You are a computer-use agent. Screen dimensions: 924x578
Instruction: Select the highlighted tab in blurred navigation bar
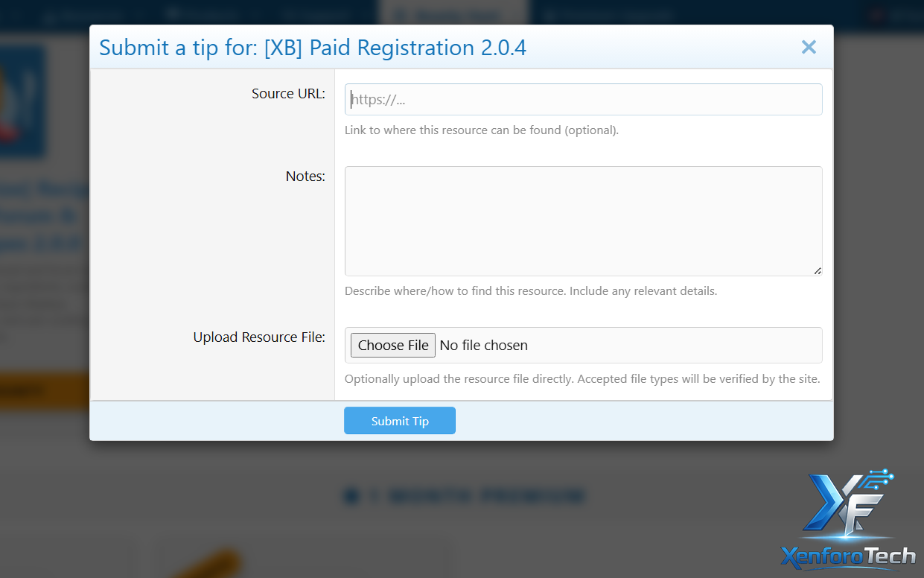453,14
